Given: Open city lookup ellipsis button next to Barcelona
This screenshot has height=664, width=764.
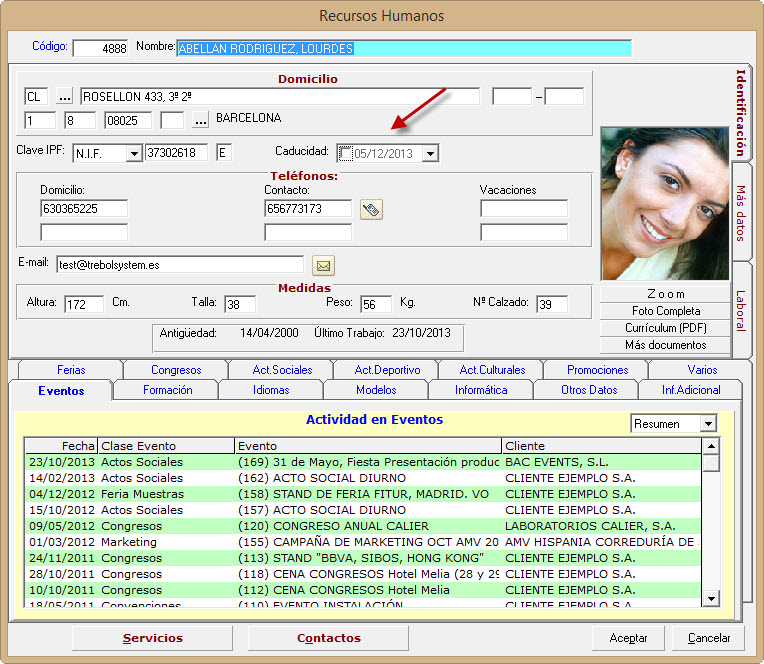Looking at the screenshot, I should click(200, 120).
